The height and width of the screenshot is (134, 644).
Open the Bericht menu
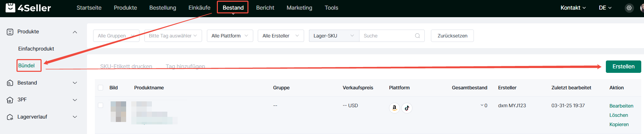click(265, 8)
